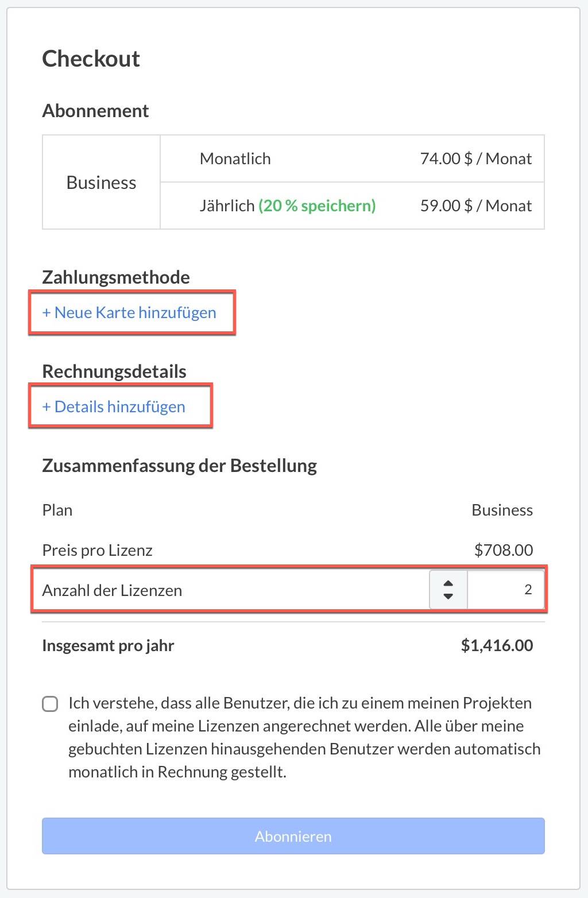The image size is (588, 898).
Task: Click the Rechnungsdetails section heading
Action: (114, 371)
